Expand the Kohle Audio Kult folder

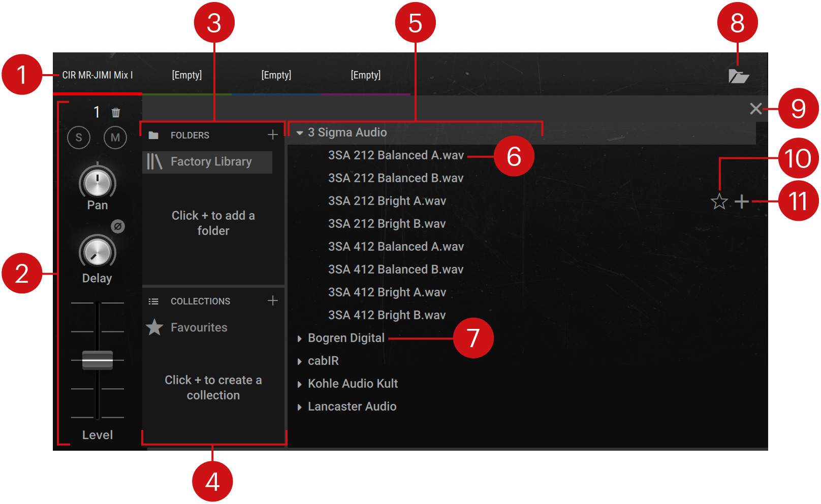tap(299, 384)
